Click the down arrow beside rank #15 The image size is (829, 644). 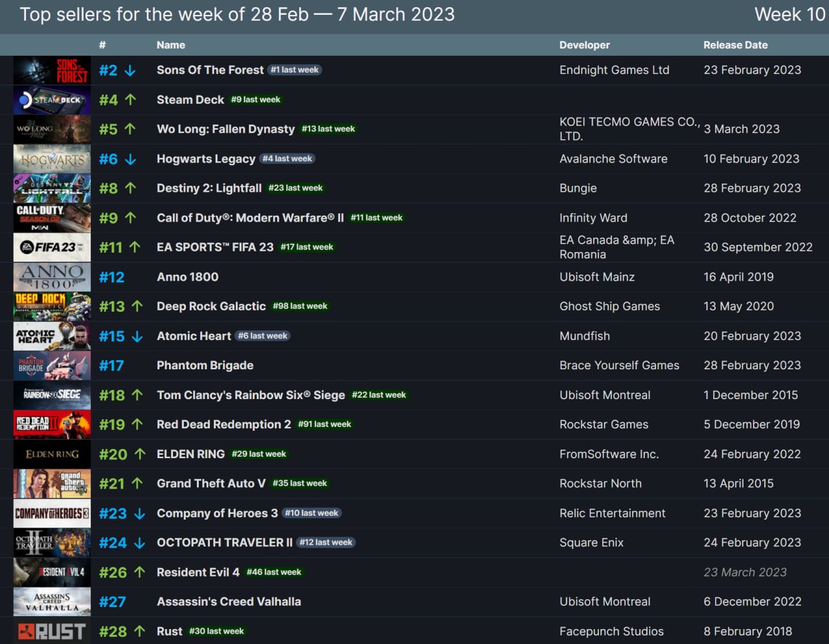(x=137, y=336)
